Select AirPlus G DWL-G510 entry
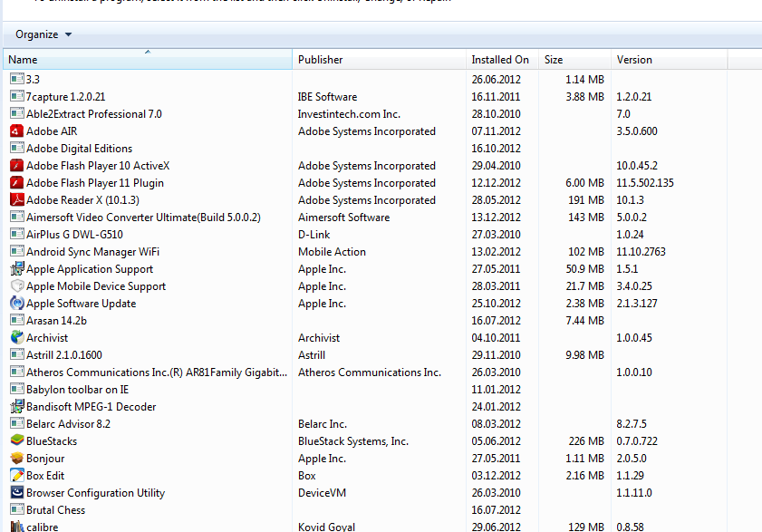This screenshot has width=762, height=532. [x=74, y=235]
